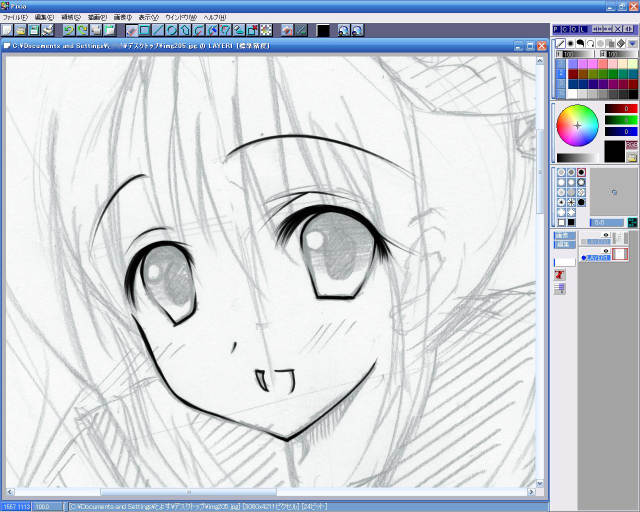The image size is (640, 512).
Task: Click the Undo arrow icon
Action: 67,31
